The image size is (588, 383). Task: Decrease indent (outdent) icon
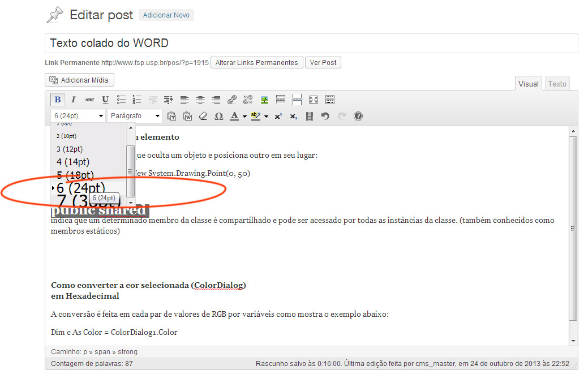153,100
